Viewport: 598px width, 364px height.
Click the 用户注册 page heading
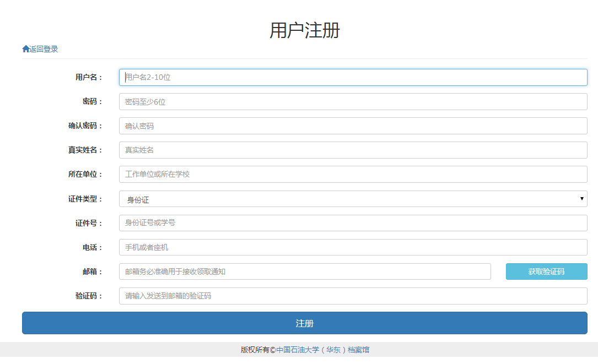304,30
